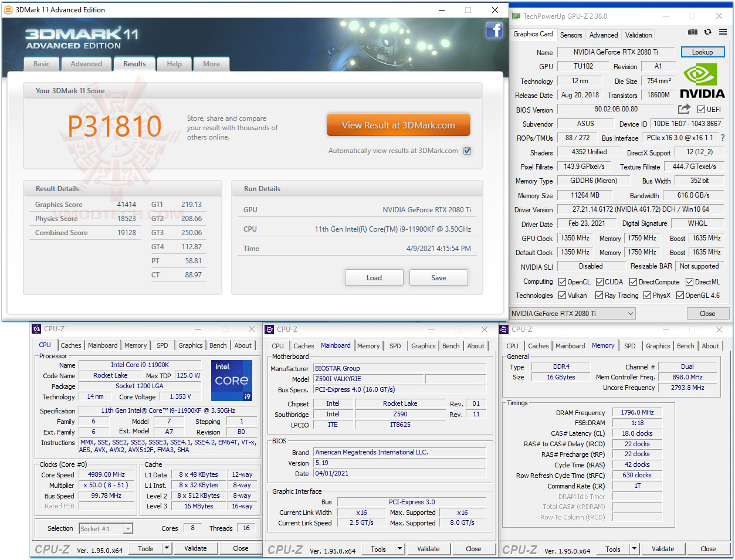This screenshot has height=560, width=735.
Task: Open the GPU selector dropdown in GPU-Z
Action: (x=572, y=314)
